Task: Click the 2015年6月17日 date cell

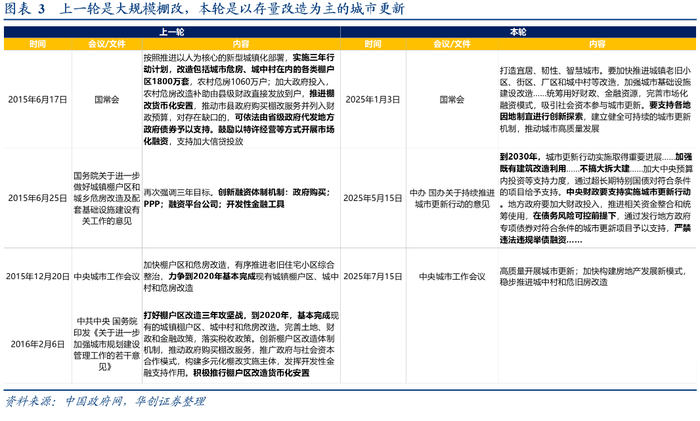Action: coord(38,100)
